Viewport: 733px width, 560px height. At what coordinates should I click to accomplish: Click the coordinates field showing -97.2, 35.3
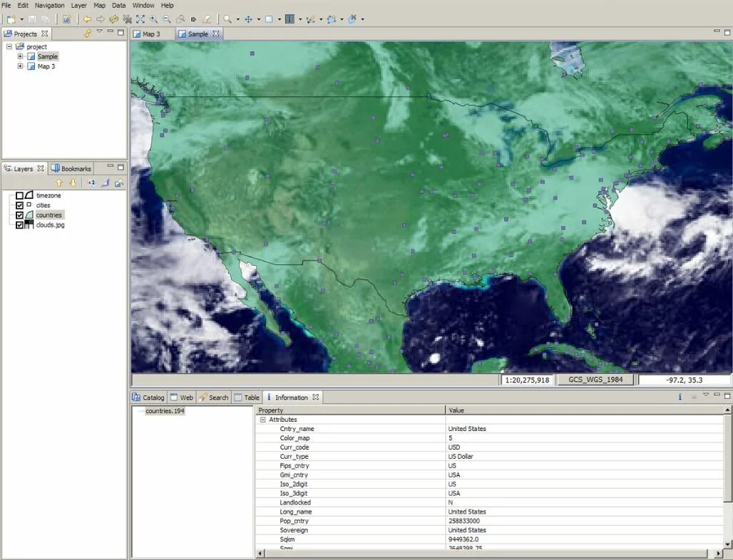click(x=685, y=380)
